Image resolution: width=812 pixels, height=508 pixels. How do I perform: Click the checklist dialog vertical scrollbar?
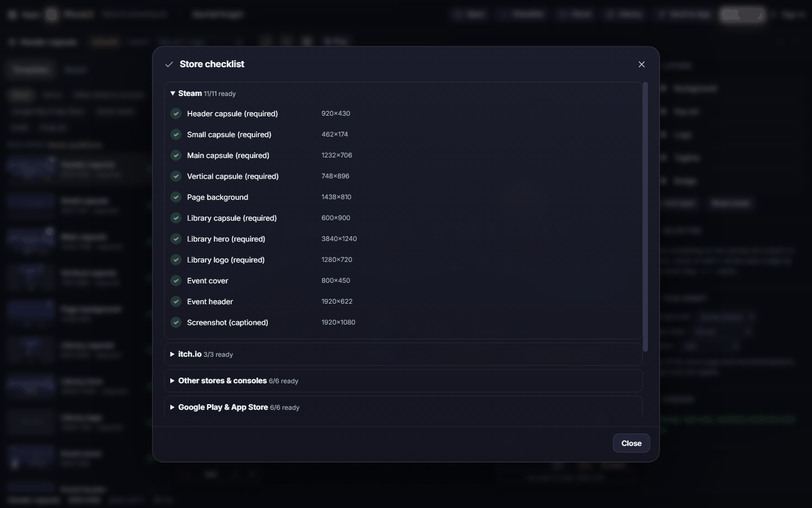coord(645,217)
